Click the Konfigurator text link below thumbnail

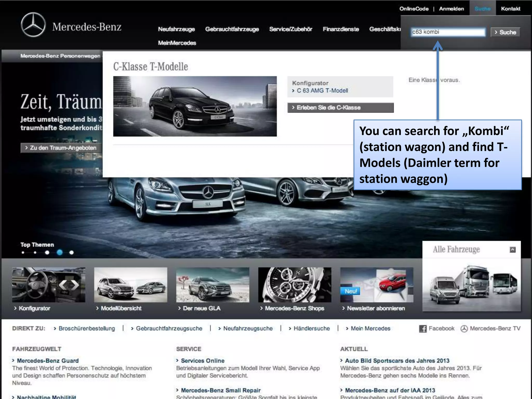34,308
